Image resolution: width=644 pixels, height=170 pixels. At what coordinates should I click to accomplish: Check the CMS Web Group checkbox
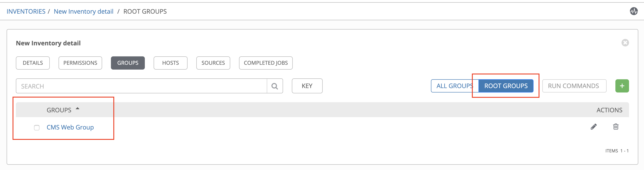37,128
